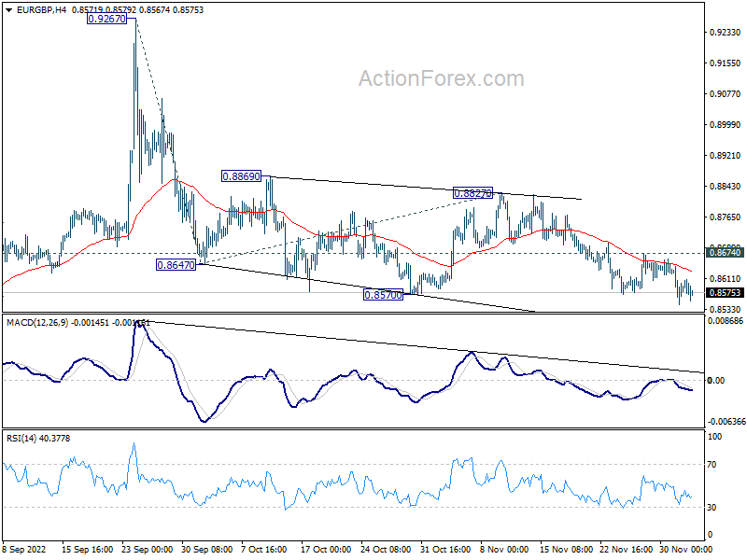Click the MACD -0.006366 scale value
This screenshot has height=560, width=747.
[726, 422]
